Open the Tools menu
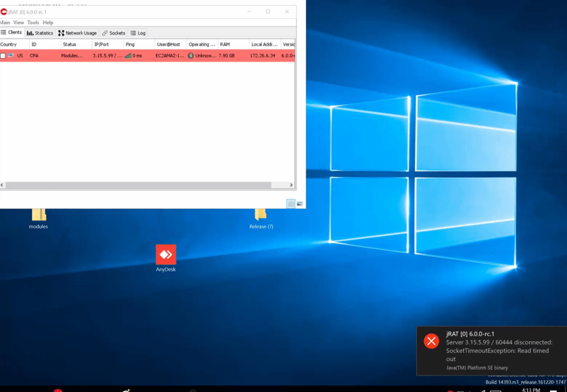Viewport: 567px width, 392px height. [x=33, y=23]
